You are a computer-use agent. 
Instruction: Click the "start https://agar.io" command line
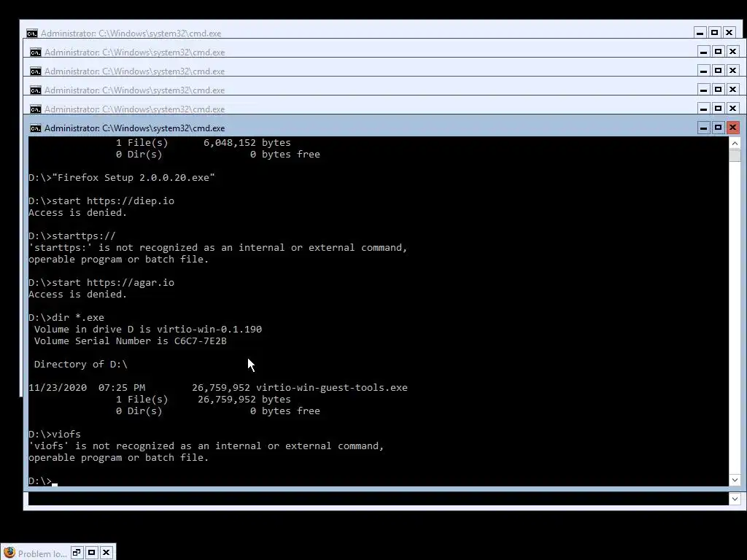[x=101, y=283]
